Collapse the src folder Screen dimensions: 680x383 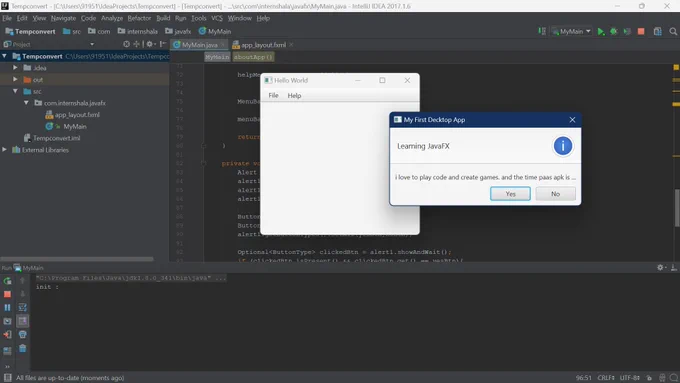tap(15, 91)
